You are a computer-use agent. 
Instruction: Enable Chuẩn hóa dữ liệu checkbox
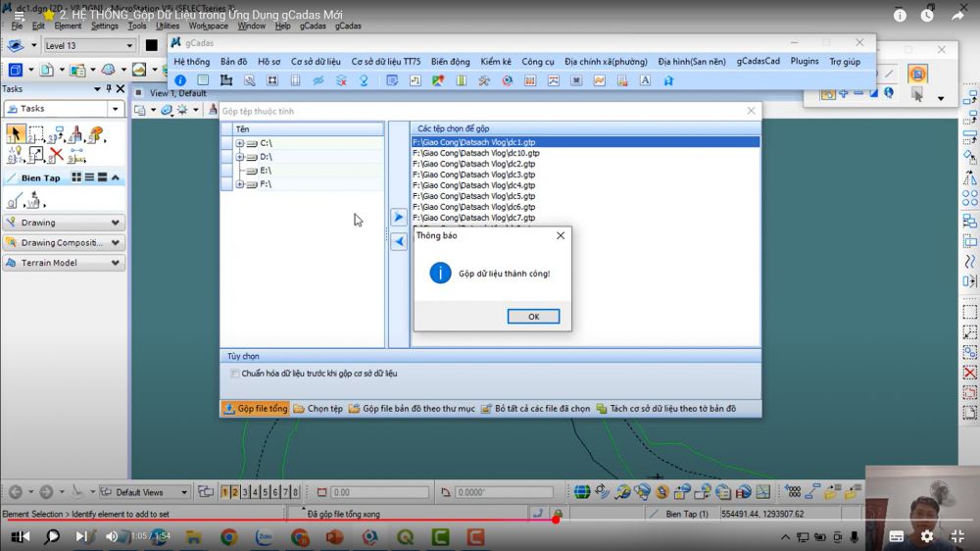pyautogui.click(x=234, y=374)
